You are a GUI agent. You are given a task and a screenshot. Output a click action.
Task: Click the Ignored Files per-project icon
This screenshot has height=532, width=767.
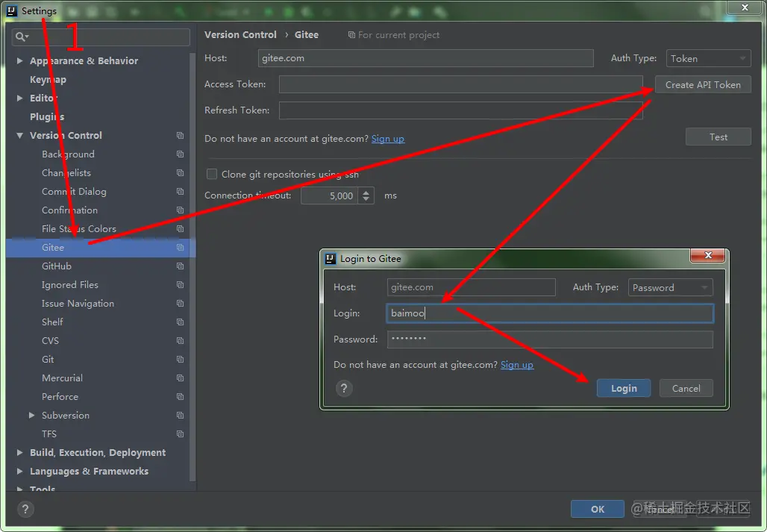click(180, 284)
